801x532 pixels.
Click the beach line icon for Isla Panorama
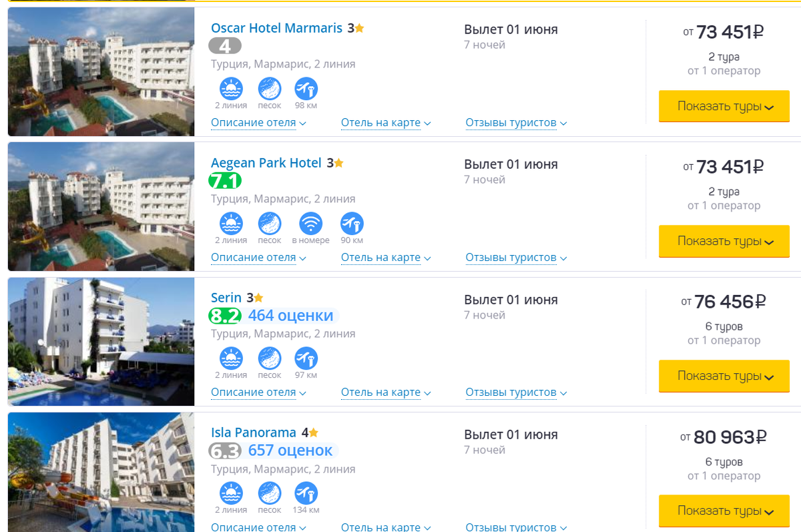231,493
